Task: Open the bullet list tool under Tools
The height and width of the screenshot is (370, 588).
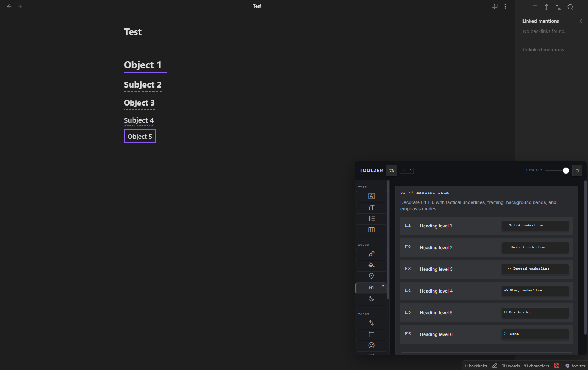Action: [371, 334]
